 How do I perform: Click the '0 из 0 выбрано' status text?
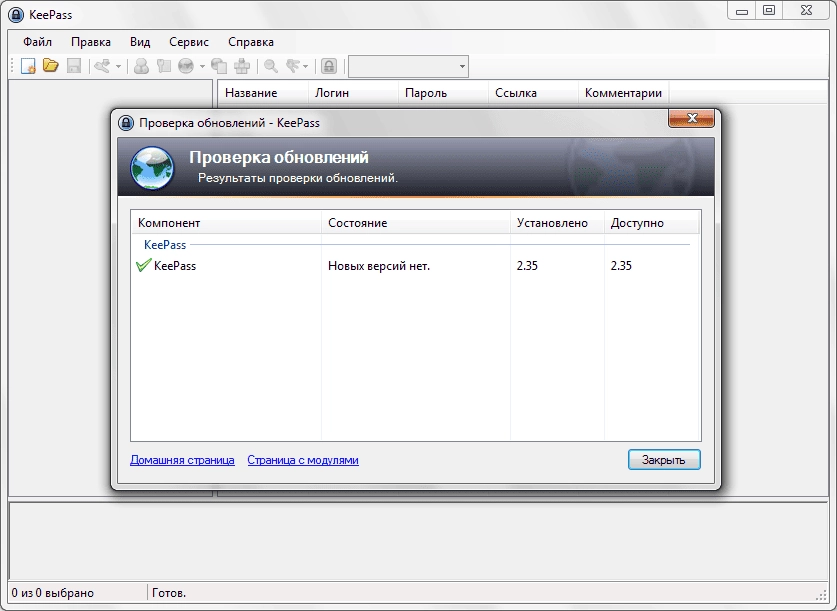tap(53, 593)
